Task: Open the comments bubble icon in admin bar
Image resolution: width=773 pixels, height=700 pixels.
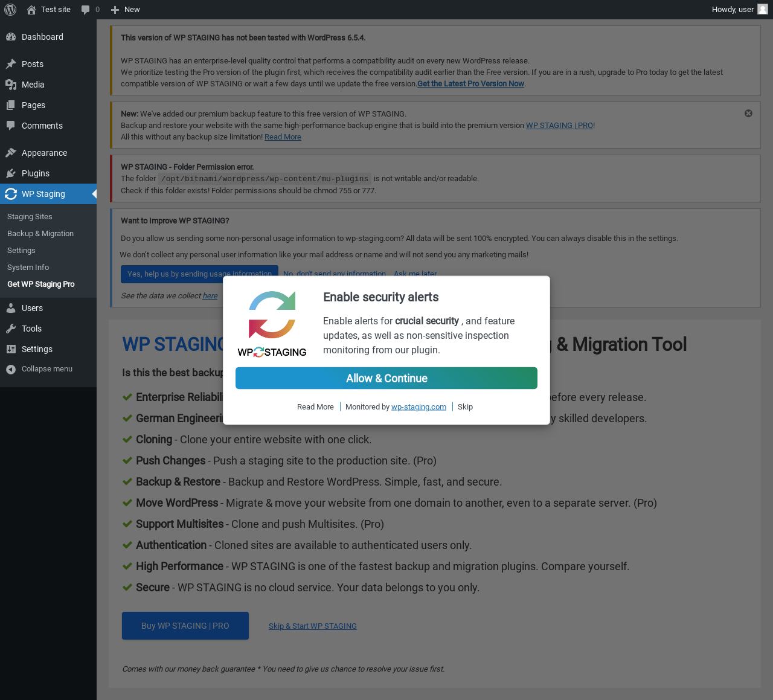Action: click(86, 10)
